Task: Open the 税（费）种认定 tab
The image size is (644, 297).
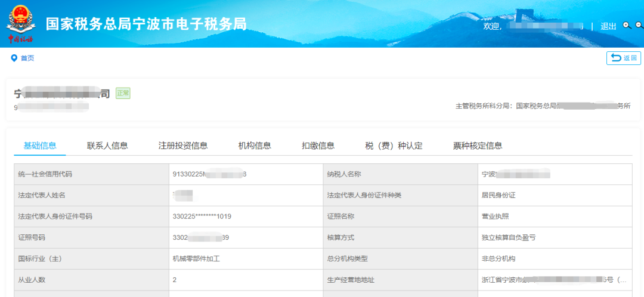Action: coord(394,146)
